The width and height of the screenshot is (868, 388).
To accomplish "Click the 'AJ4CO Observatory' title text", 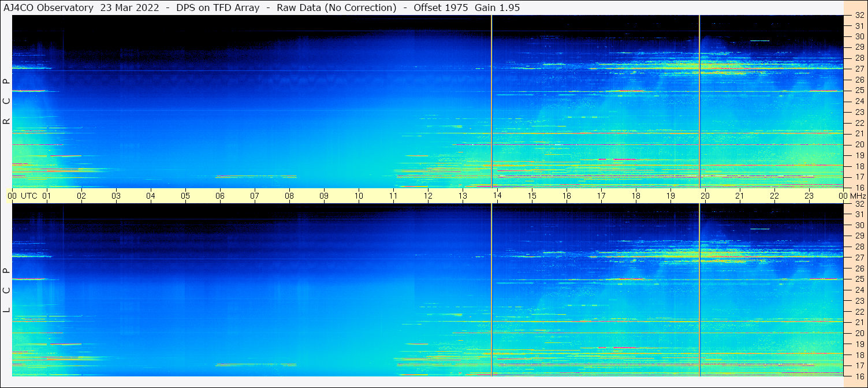I will pyautogui.click(x=49, y=8).
